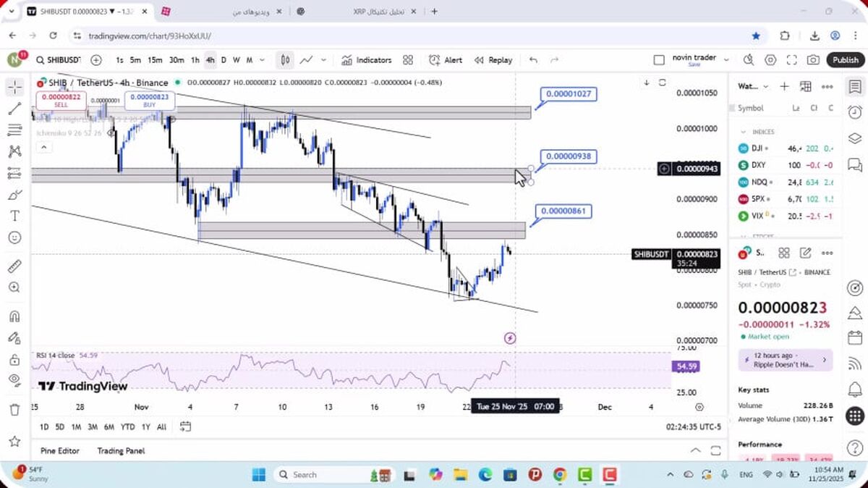This screenshot has height=488, width=868.
Task: Open the chats panel icon
Action: coord(855,164)
